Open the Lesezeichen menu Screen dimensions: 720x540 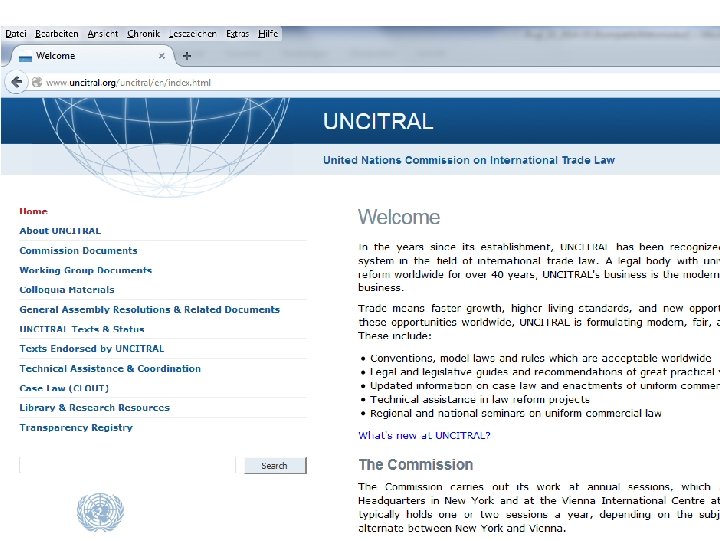192,34
